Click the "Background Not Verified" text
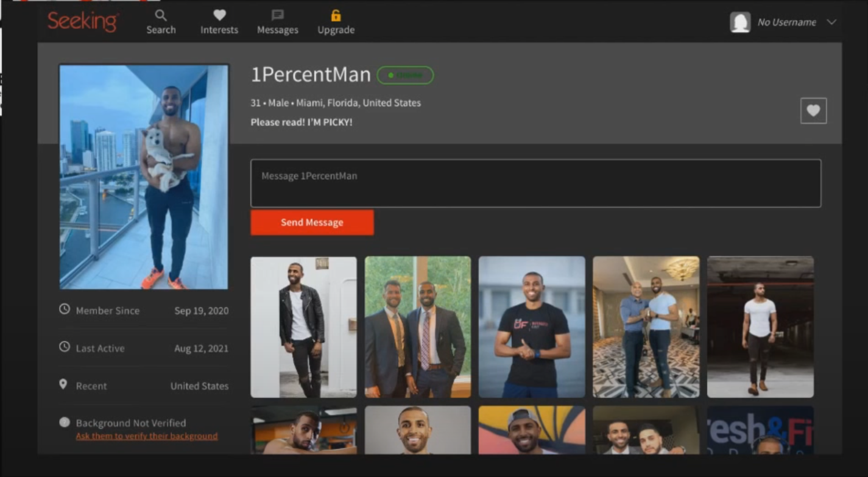 131,423
